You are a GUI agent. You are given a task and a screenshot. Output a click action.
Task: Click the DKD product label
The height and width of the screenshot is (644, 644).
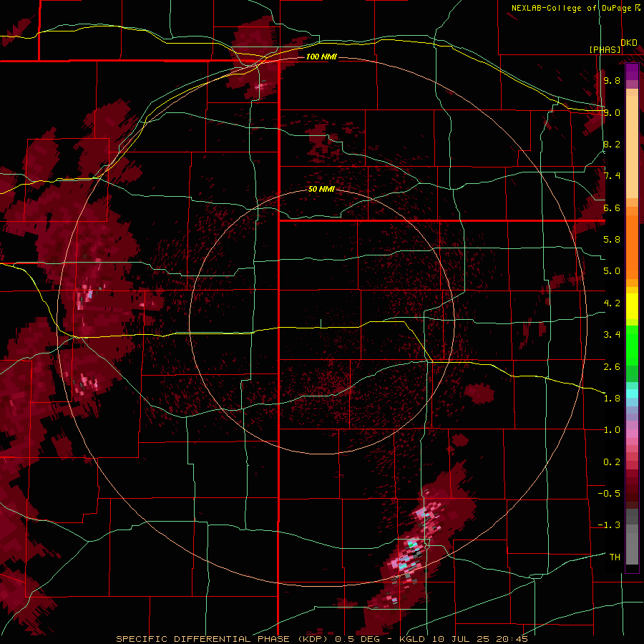(629, 43)
